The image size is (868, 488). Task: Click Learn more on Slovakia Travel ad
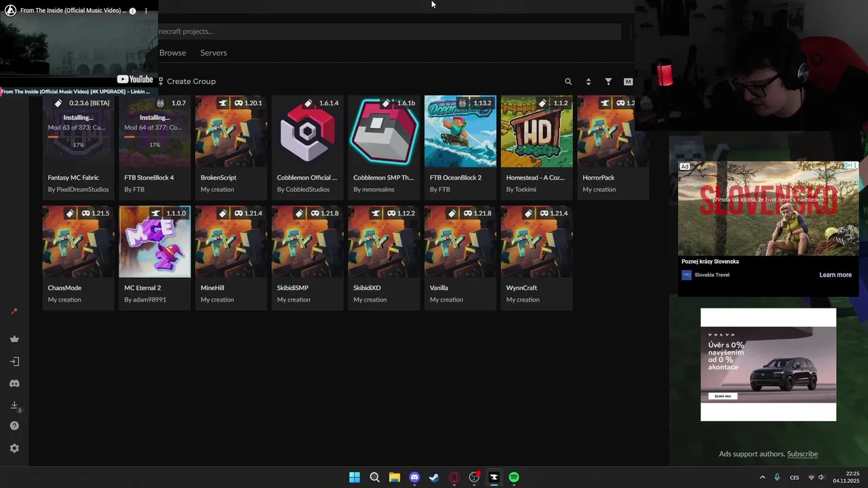click(x=835, y=275)
